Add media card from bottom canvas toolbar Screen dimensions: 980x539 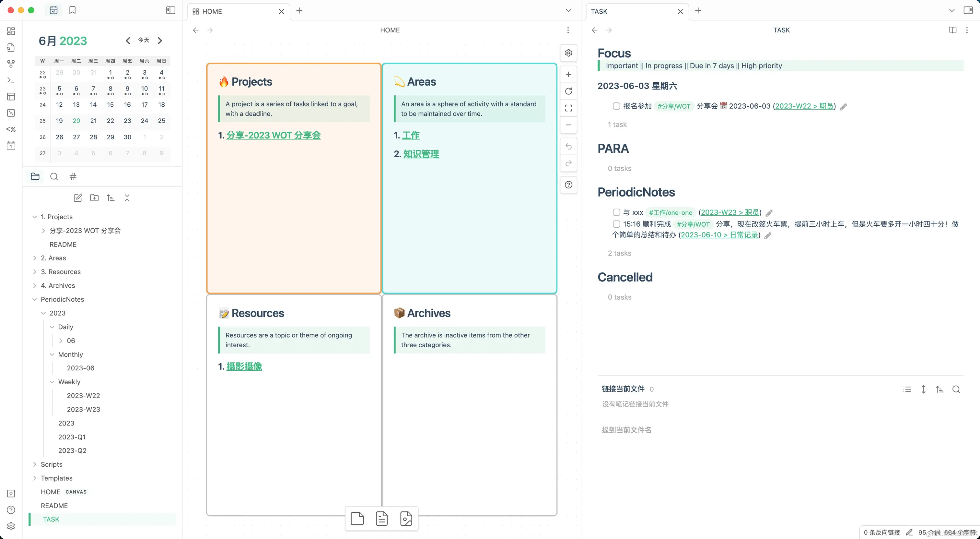(406, 519)
